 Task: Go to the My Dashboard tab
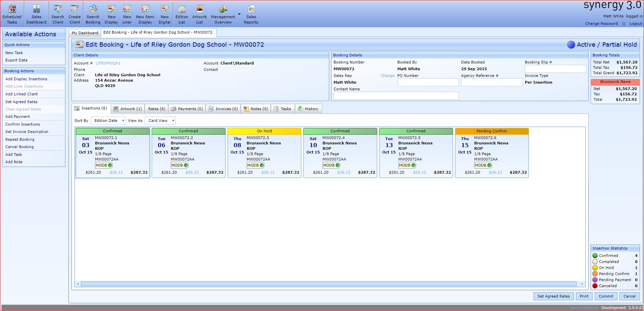click(x=85, y=33)
